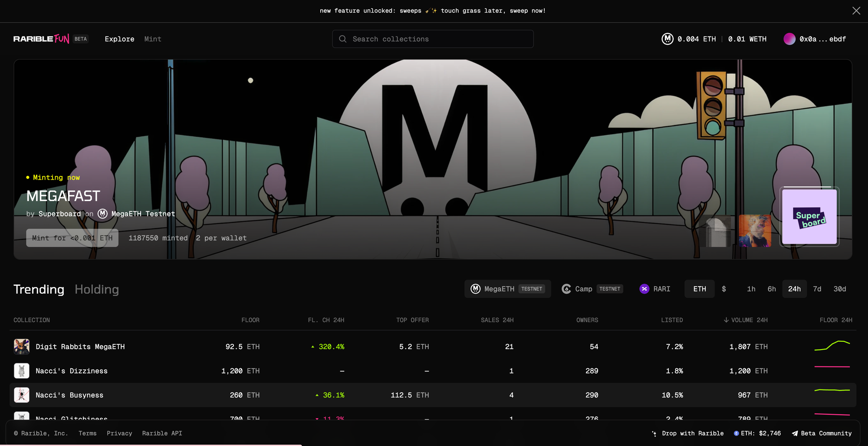868x446 pixels.
Task: Select the Nacci's Dizziness collection avatar
Action: click(x=22, y=371)
